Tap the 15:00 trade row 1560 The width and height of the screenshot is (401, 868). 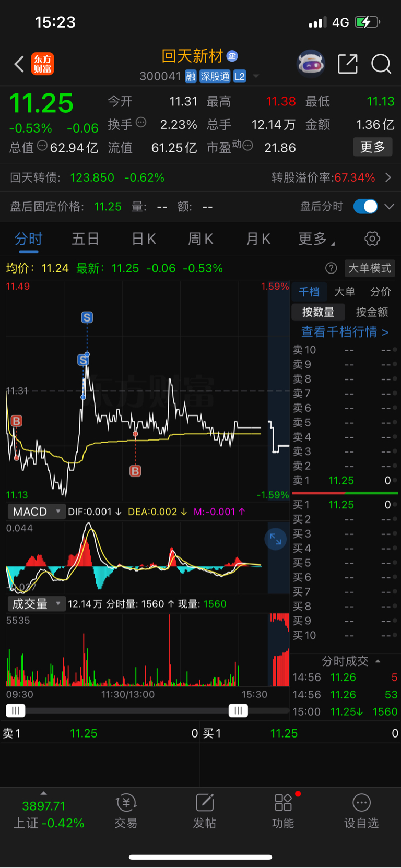tap(345, 712)
